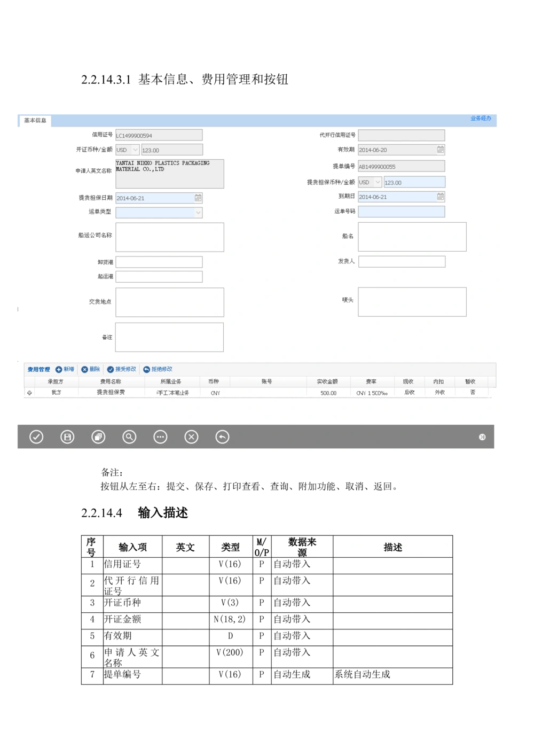Screen dimensions: 534x756
Task: Open calendar picker for 提货担保日期 field
Action: coord(198,198)
